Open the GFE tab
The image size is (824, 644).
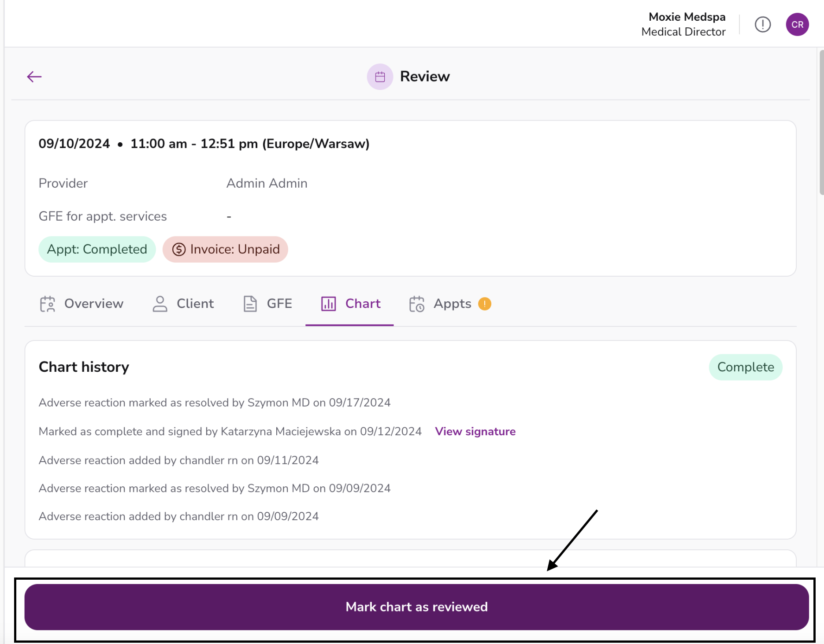coord(268,304)
